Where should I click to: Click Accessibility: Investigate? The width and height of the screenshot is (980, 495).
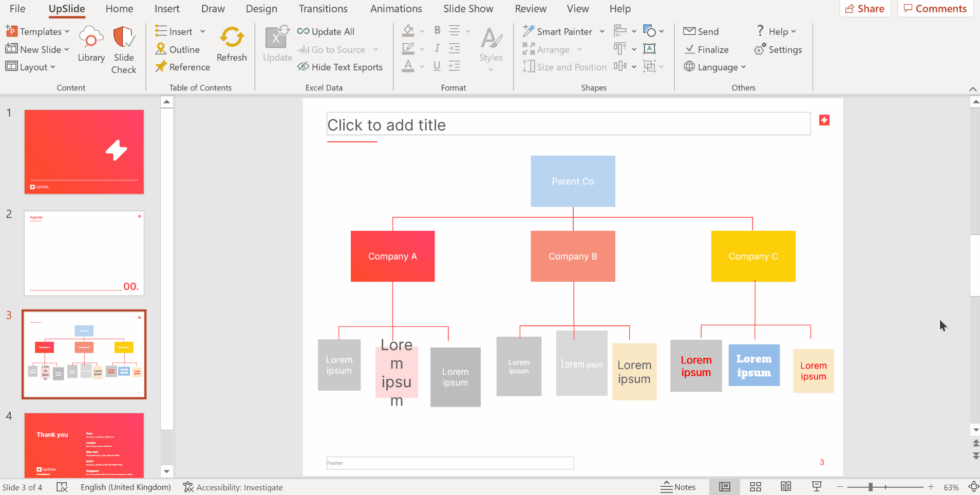(233, 487)
